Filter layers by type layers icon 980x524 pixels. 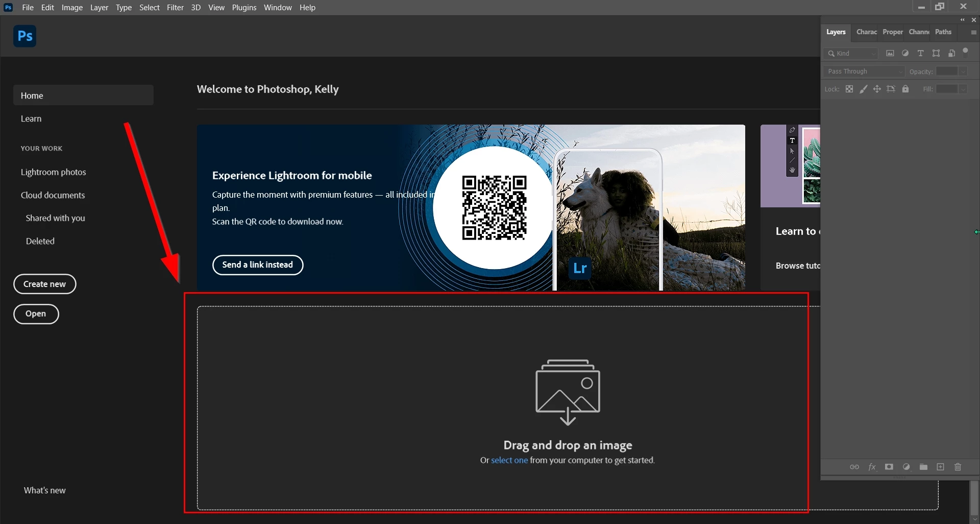tap(920, 53)
